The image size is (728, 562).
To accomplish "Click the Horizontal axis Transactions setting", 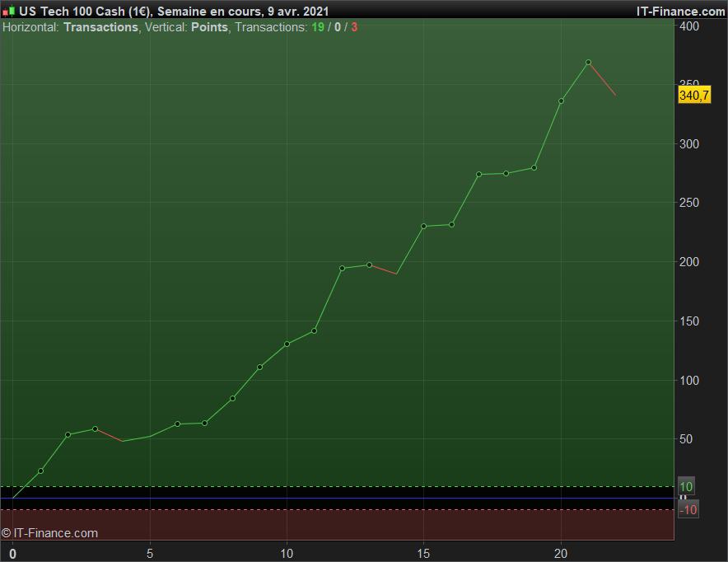I will point(100,27).
